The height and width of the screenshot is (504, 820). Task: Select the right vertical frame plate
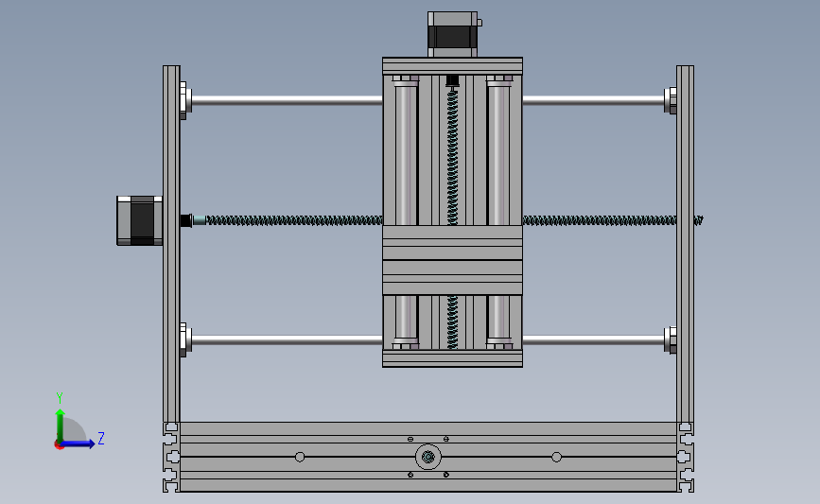tap(685, 244)
